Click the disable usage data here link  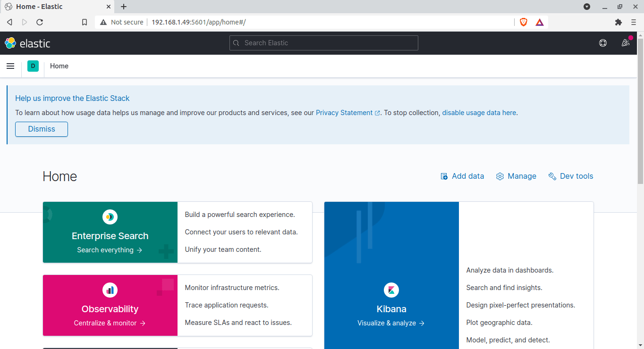coord(479,113)
